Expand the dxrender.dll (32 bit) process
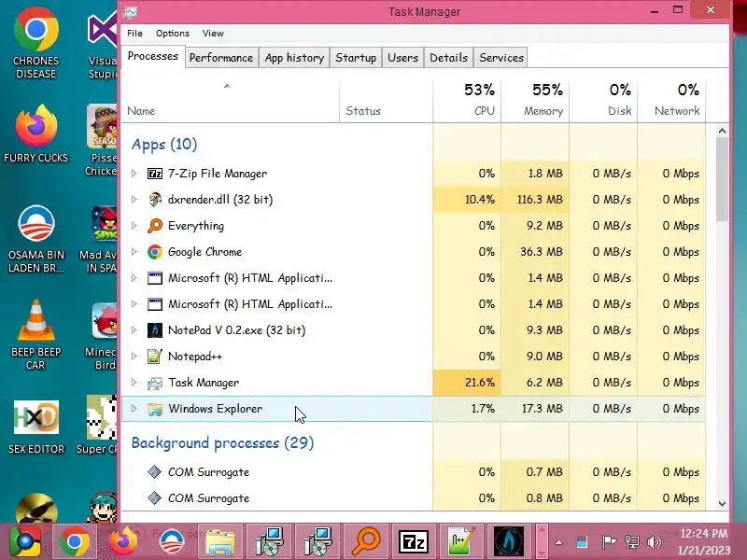This screenshot has width=747, height=560. tap(134, 200)
